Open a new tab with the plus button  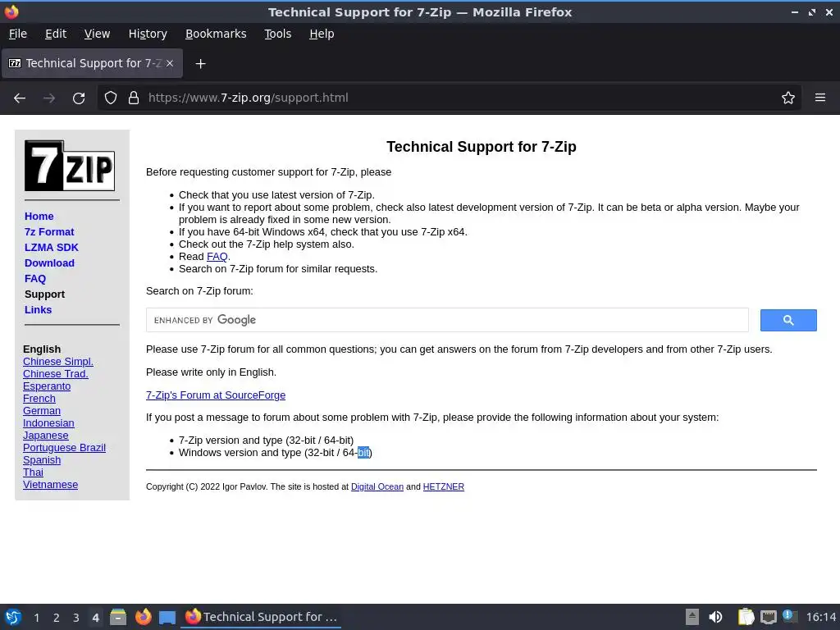[200, 64]
